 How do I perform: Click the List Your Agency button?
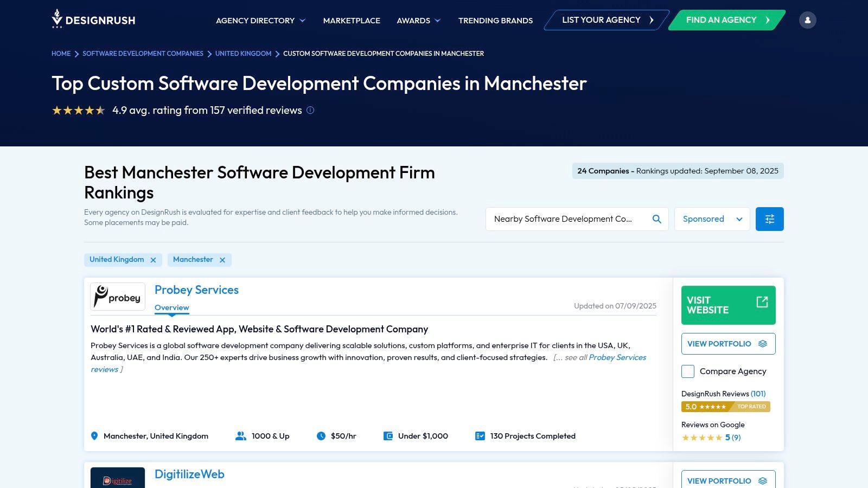[x=607, y=20]
